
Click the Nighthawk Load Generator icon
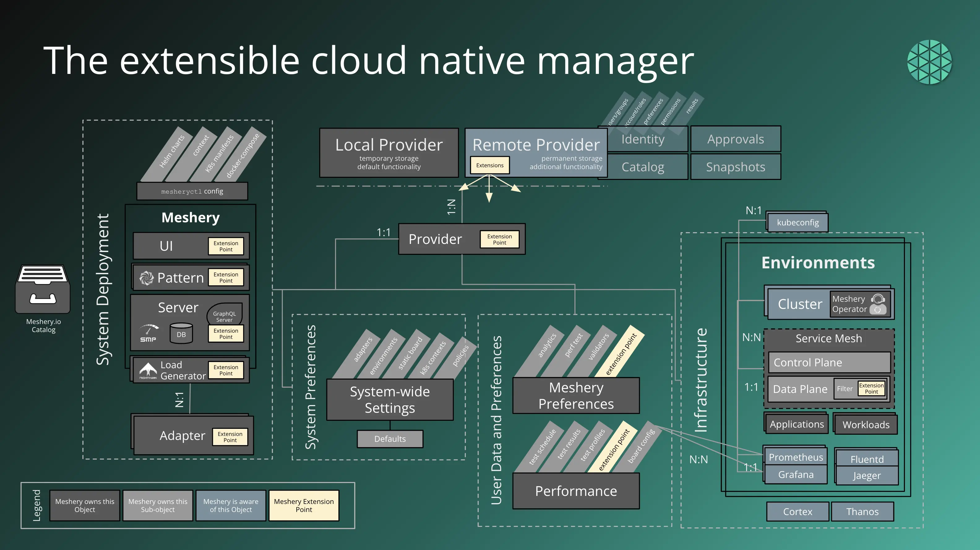tap(148, 370)
